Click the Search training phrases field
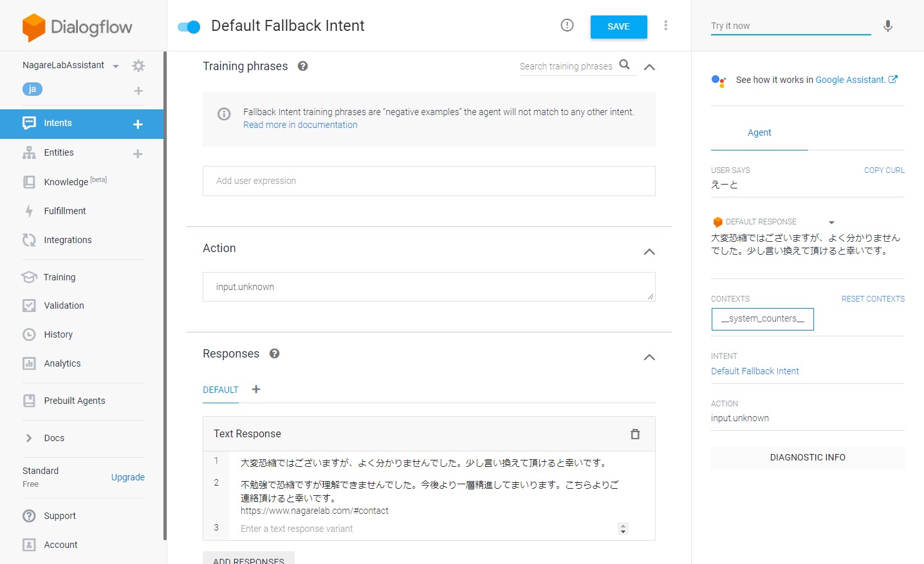The width and height of the screenshot is (924, 564). (566, 66)
